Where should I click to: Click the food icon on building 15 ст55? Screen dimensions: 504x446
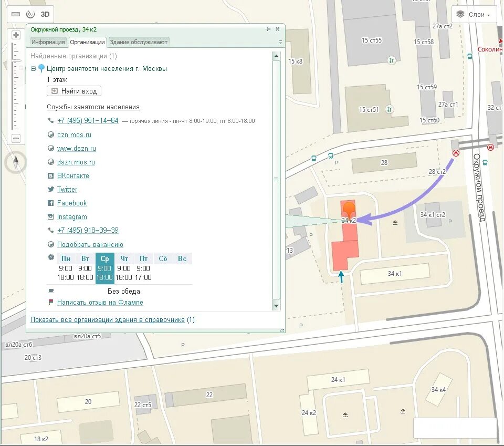click(391, 60)
